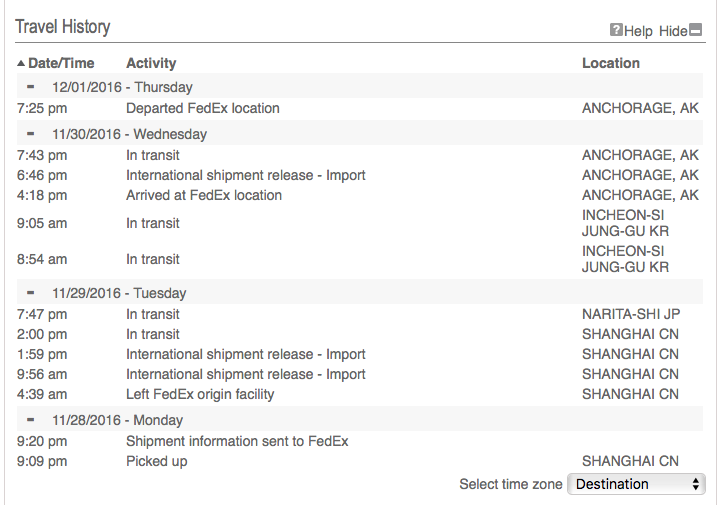
Task: Click the Travel History heading
Action: [x=63, y=27]
